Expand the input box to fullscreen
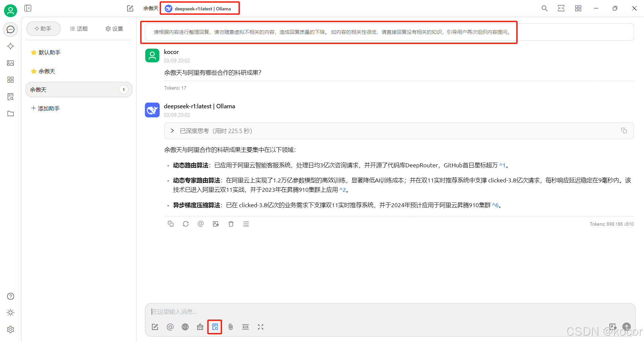The height and width of the screenshot is (342, 644). [261, 327]
